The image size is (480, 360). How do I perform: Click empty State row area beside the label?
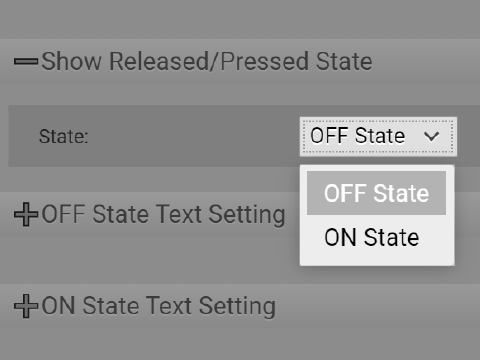(193, 136)
